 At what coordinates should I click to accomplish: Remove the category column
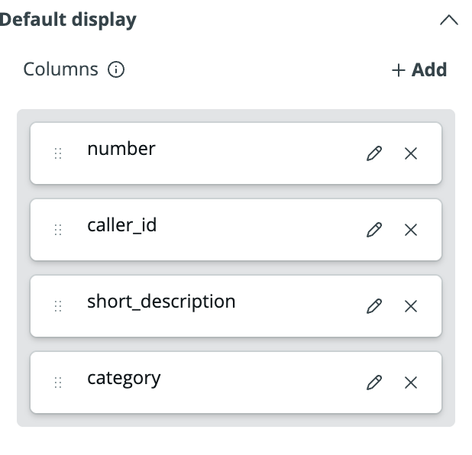coord(411,382)
